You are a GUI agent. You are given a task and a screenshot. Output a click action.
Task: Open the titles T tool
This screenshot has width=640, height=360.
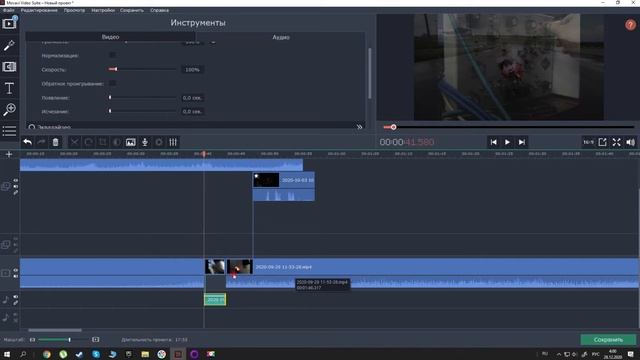pyautogui.click(x=9, y=88)
